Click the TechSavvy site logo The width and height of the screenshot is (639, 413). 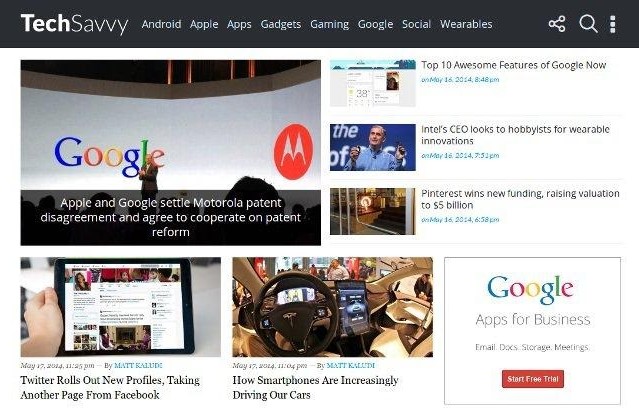coord(74,24)
